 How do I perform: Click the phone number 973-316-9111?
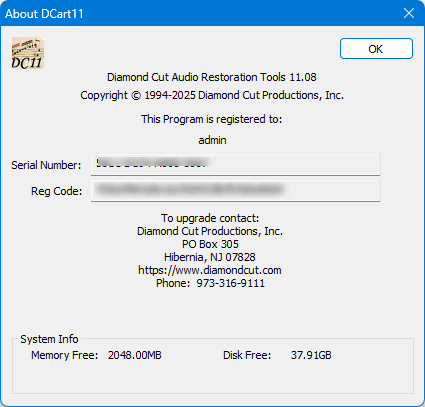tap(230, 283)
